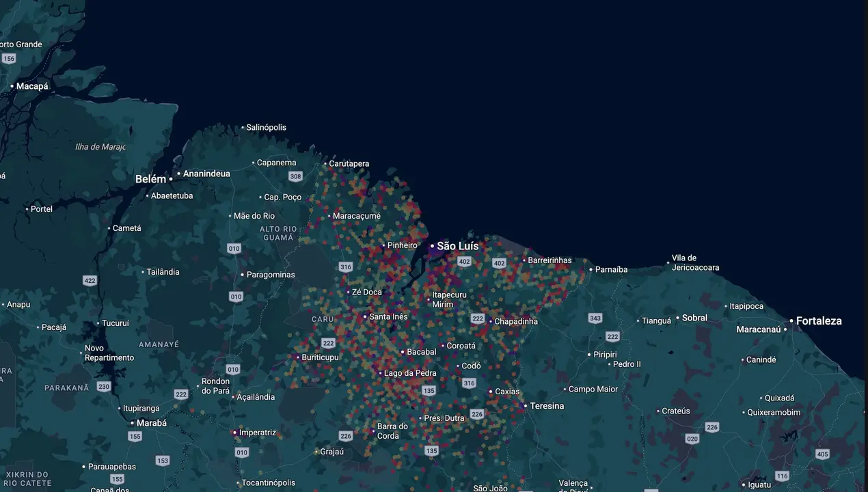This screenshot has width=868, height=492.
Task: Select the Pres. Dutra label
Action: [444, 418]
